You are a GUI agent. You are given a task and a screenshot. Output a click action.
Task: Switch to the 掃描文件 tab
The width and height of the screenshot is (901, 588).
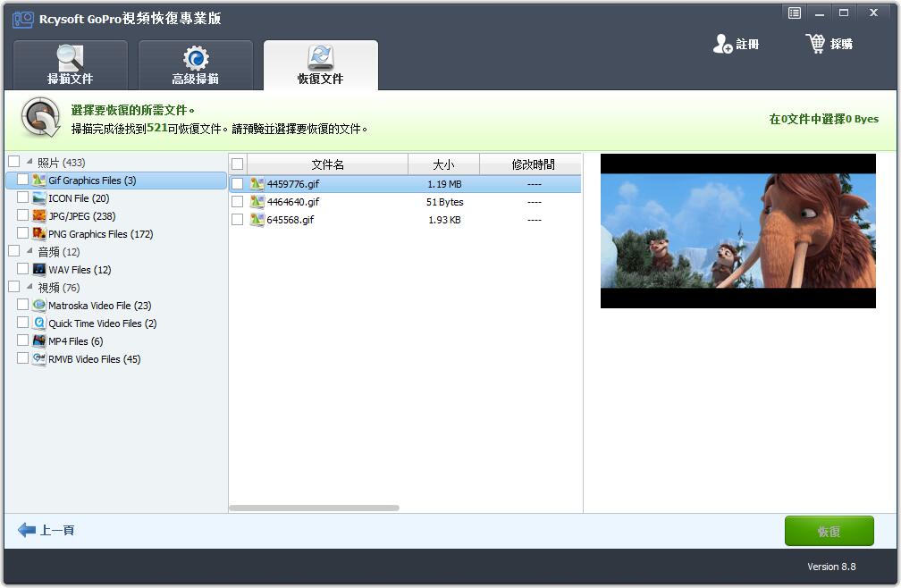tap(71, 66)
